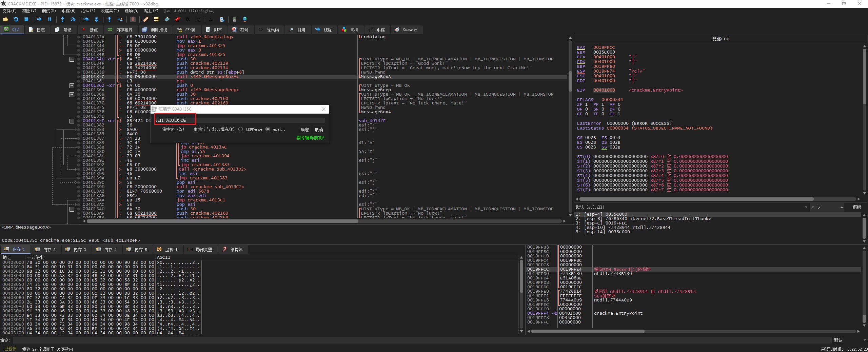The width and height of the screenshot is (868, 352).
Task: Click the run arrow toolbar icon
Action: (39, 19)
